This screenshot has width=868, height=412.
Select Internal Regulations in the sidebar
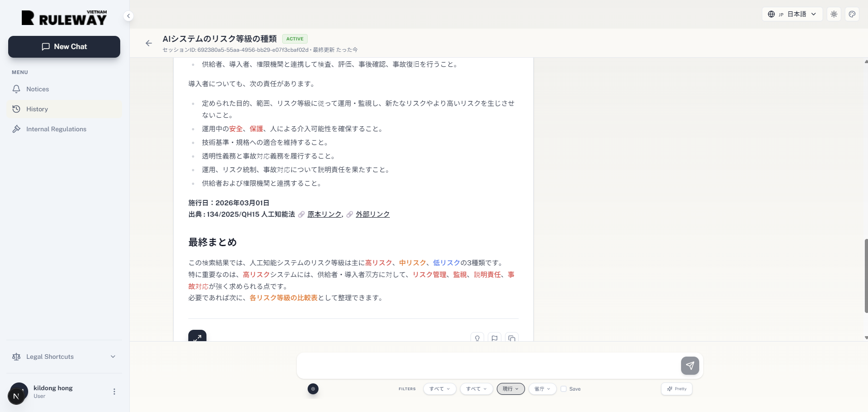(x=56, y=129)
